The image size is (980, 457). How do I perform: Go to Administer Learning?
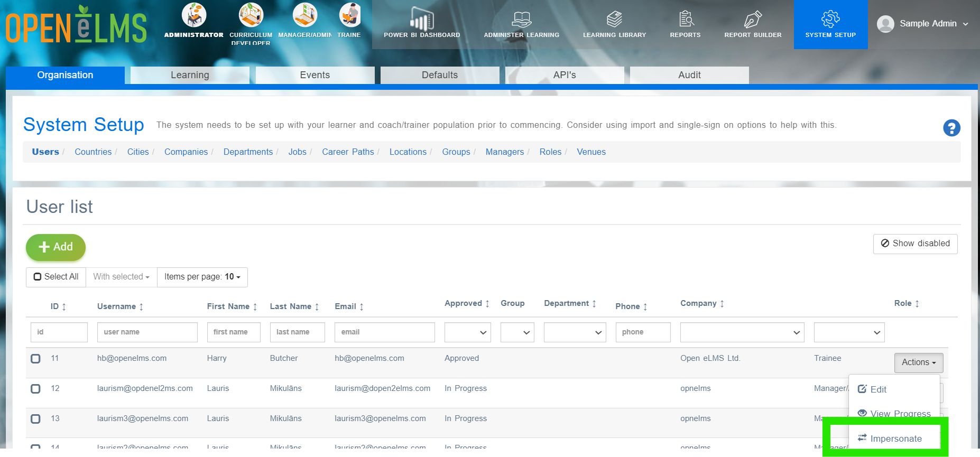coord(522,24)
